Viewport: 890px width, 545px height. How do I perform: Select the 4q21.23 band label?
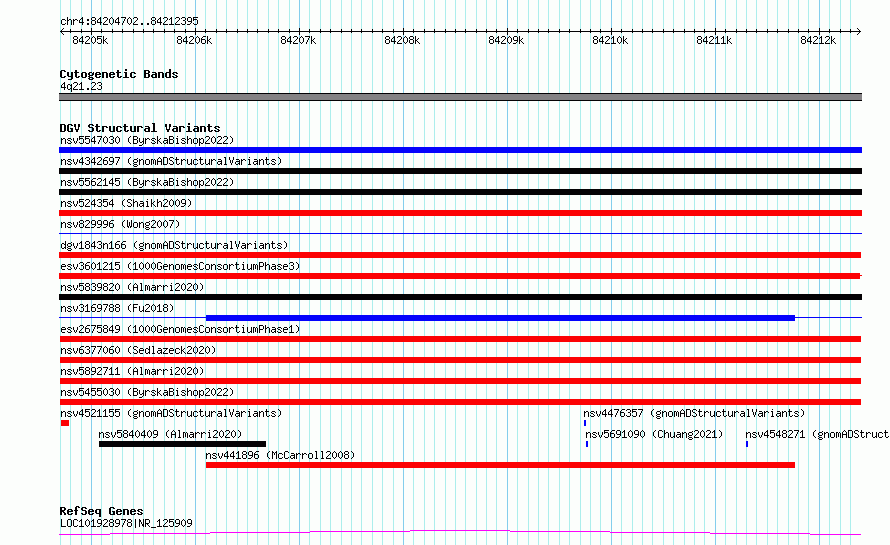click(x=81, y=86)
